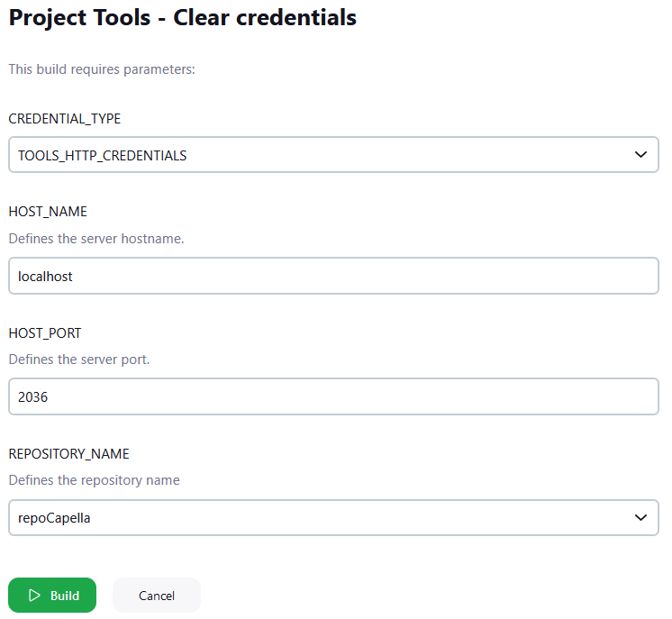Click the 2036 value in port field
Screen dimensions: 672x619
[32, 396]
